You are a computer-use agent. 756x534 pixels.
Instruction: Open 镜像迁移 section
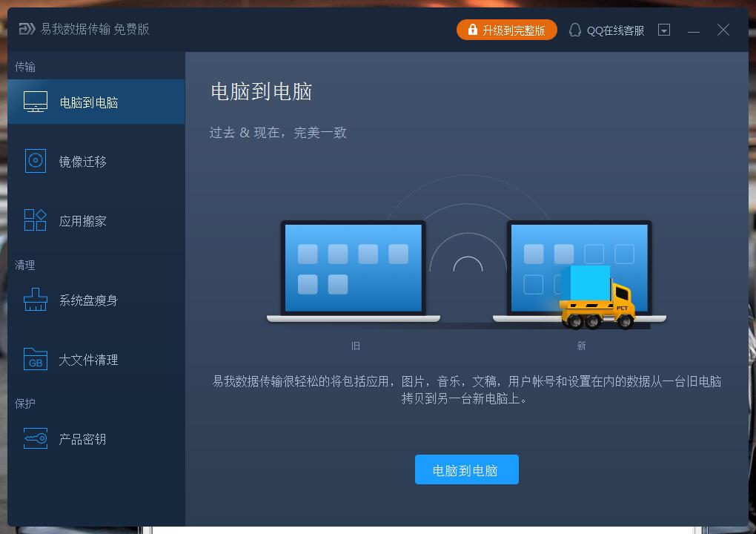pos(96,161)
